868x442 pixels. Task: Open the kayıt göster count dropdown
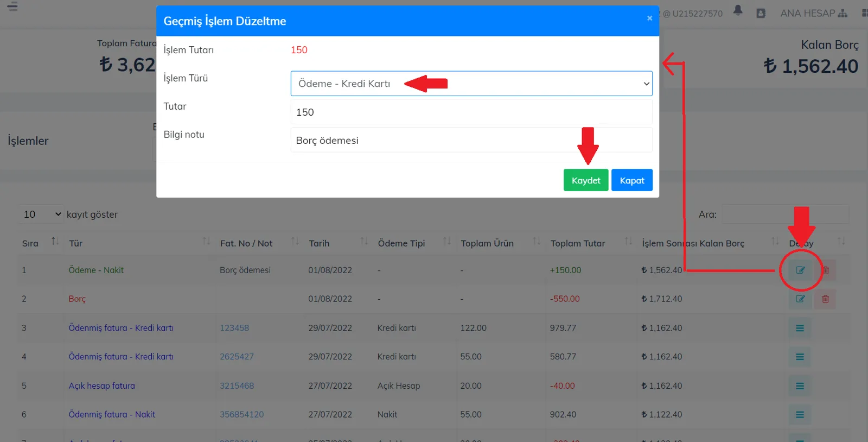coord(42,214)
